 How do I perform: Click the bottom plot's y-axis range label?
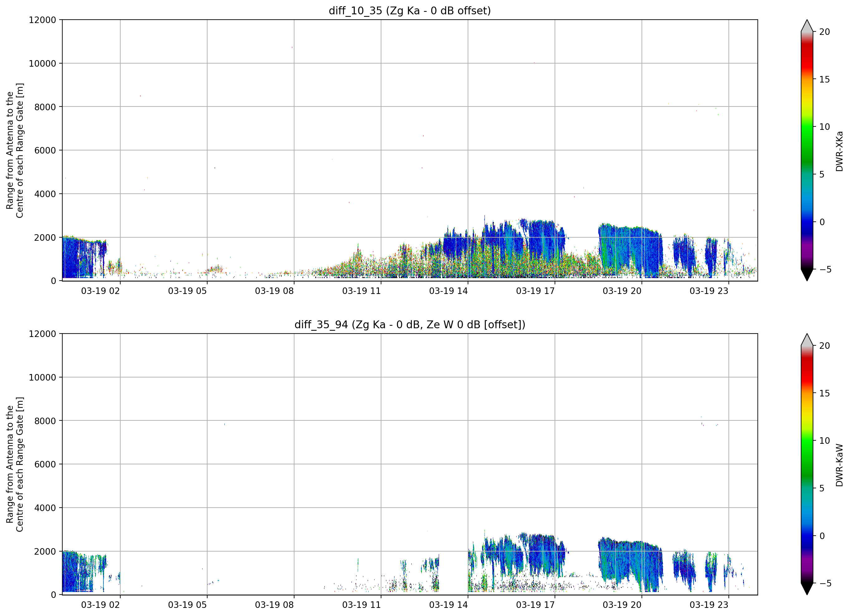[15, 464]
